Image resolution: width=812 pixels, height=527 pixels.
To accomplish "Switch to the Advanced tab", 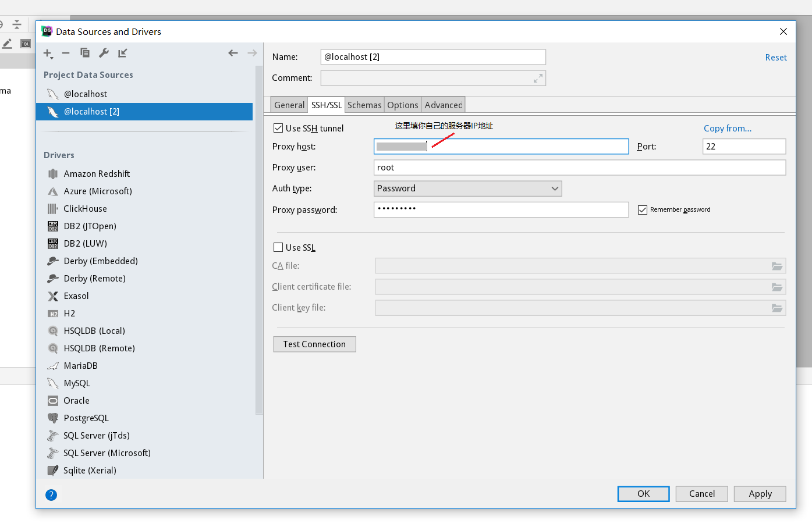I will [x=443, y=105].
